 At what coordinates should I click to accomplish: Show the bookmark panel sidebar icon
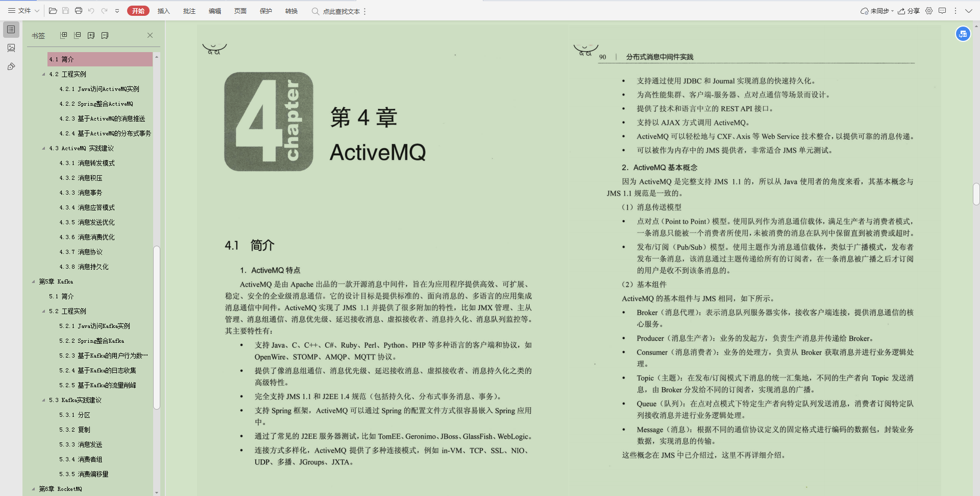pos(11,30)
